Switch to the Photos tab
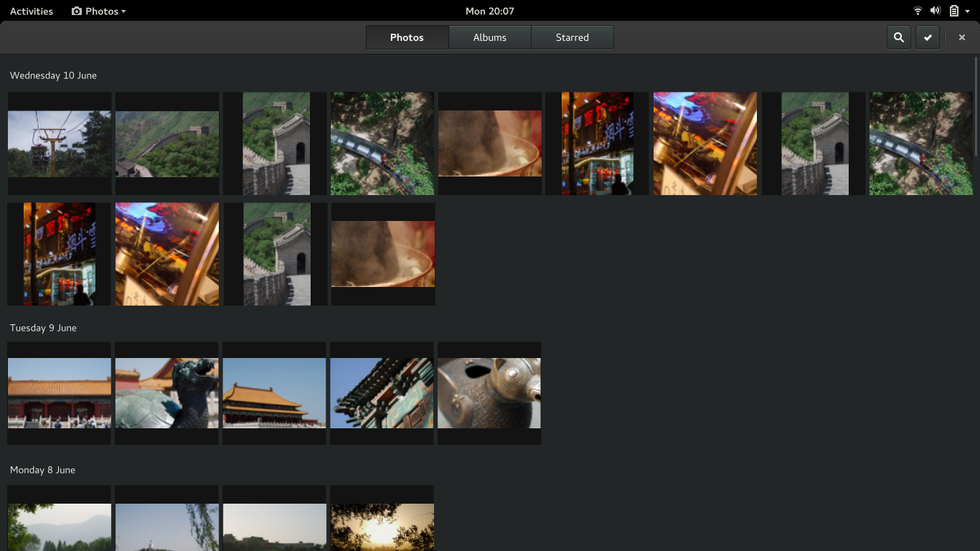Viewport: 980px width, 551px height. point(407,37)
